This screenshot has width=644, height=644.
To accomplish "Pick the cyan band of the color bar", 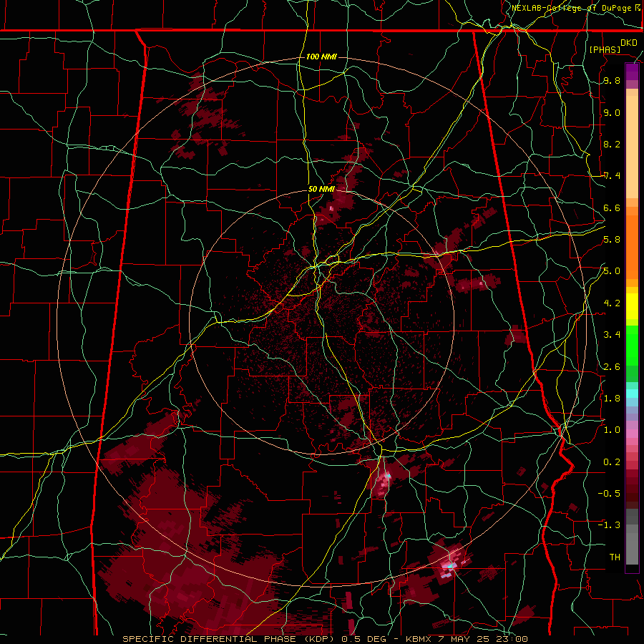I will (x=632, y=393).
